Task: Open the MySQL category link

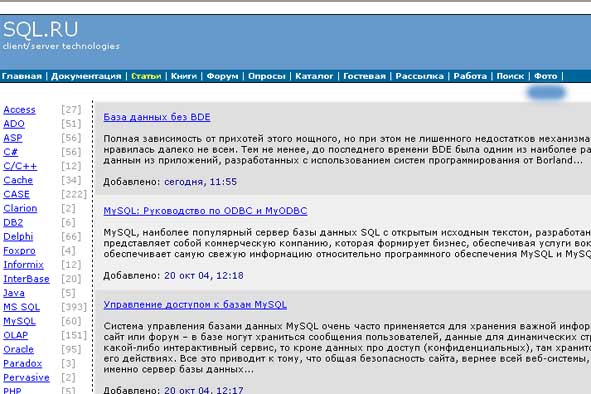Action: (19, 321)
